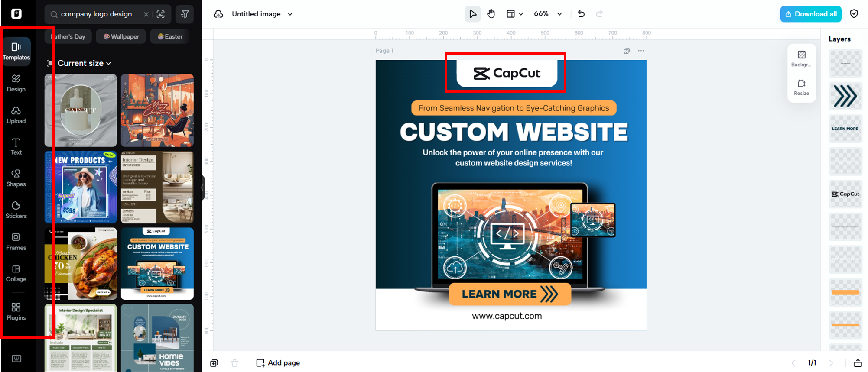The width and height of the screenshot is (868, 372).
Task: Select the Easter tag
Action: (x=170, y=36)
